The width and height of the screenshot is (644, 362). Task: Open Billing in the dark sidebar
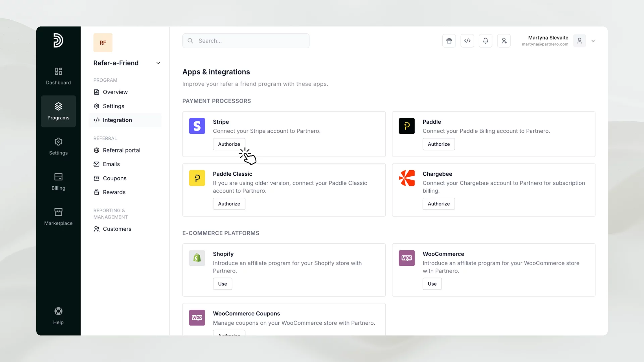pos(58,181)
